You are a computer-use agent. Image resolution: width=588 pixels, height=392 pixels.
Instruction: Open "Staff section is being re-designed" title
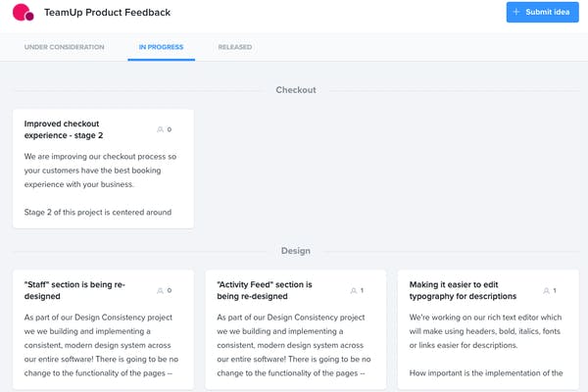74,290
